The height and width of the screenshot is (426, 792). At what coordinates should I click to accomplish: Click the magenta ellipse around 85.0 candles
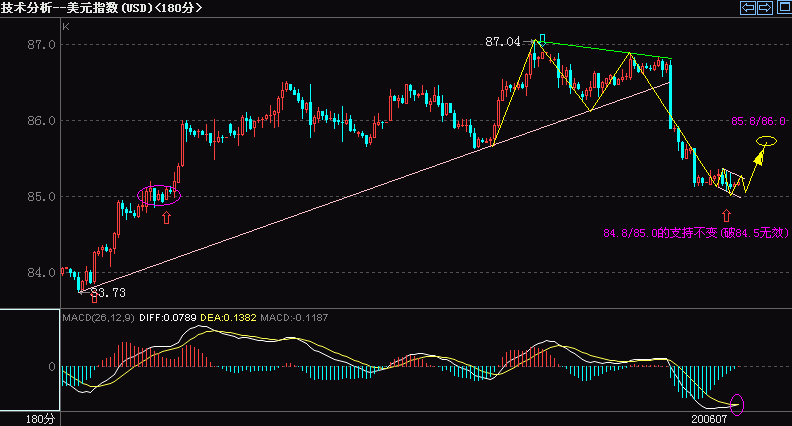click(158, 194)
